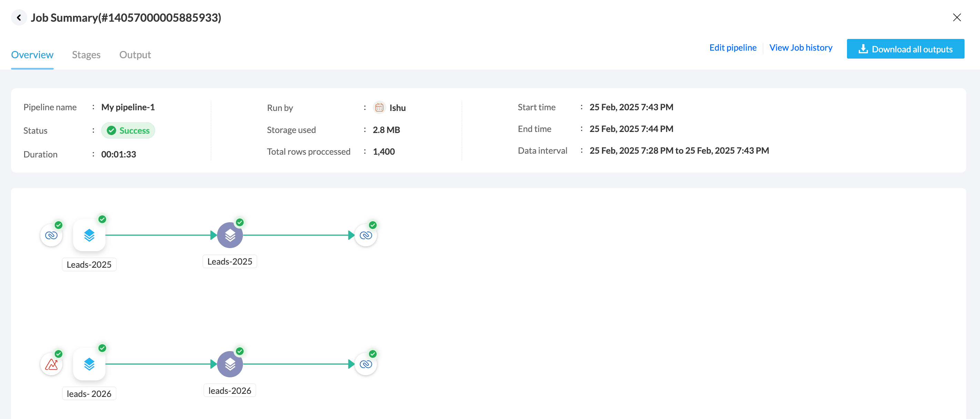Image resolution: width=980 pixels, height=419 pixels.
Task: Click the top row destination link icon
Action: click(x=366, y=235)
